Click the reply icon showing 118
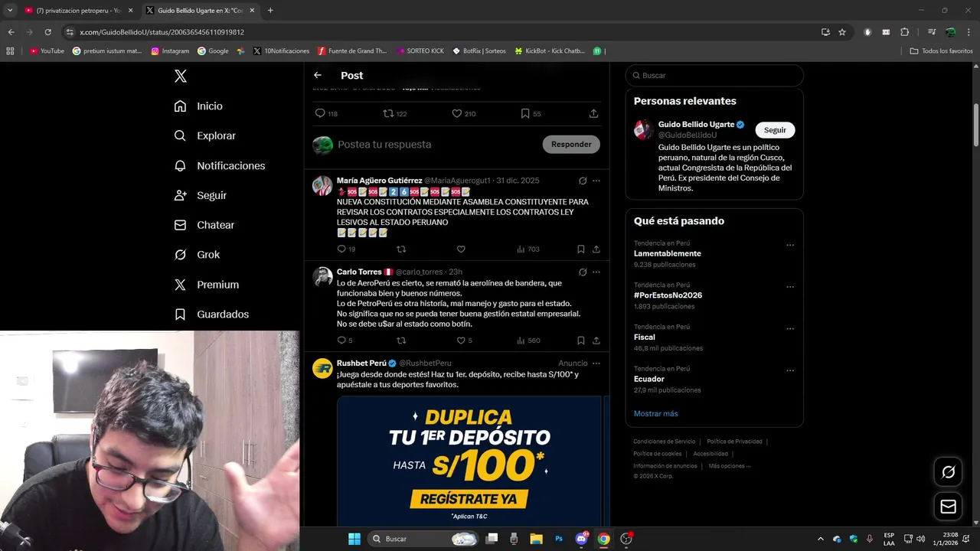Viewport: 980px width, 551px height. tap(320, 113)
